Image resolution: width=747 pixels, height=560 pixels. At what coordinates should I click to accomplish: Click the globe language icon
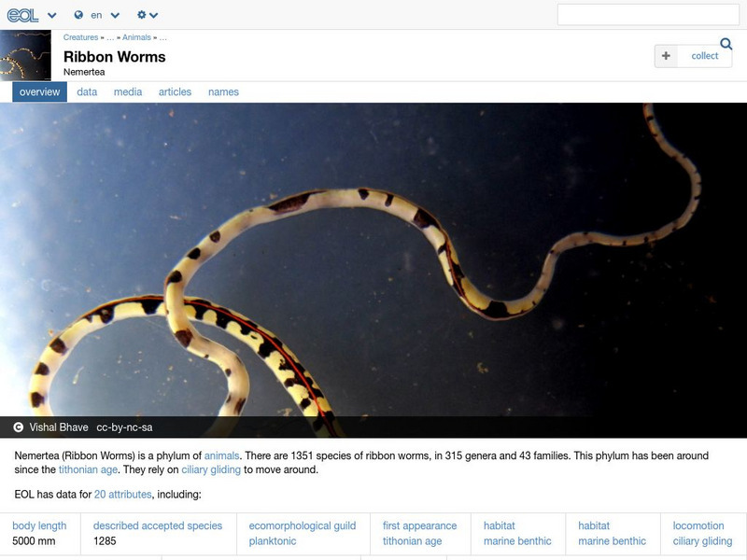[78, 15]
